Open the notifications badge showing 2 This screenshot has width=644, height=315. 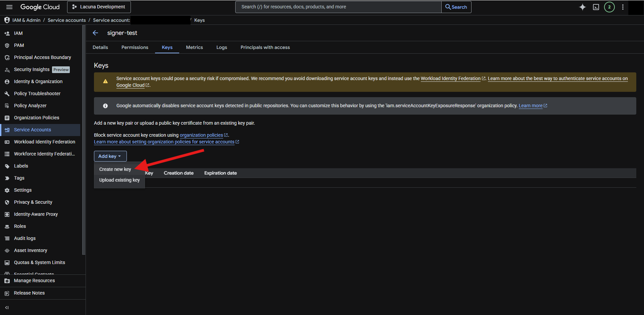(609, 7)
